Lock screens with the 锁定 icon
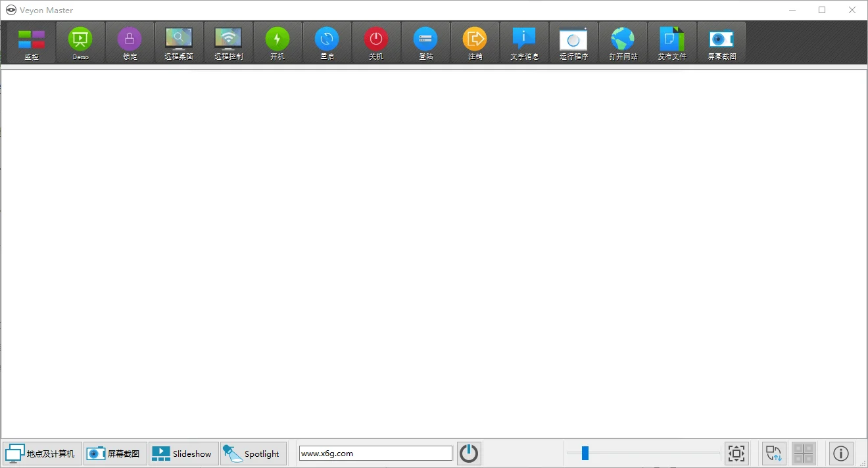This screenshot has width=868, height=468. point(130,41)
